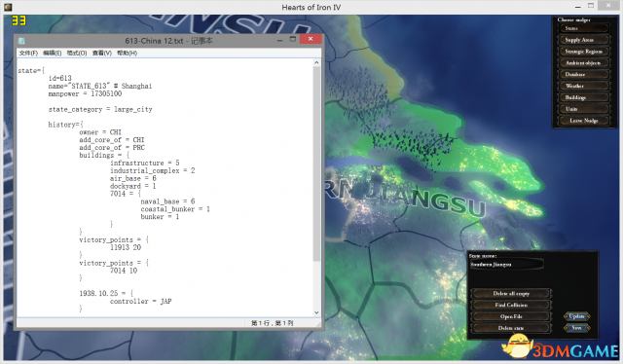Screen dimensions: 623x364
Task: Click the scrollbar down arrow in Notepad
Action: (316, 312)
